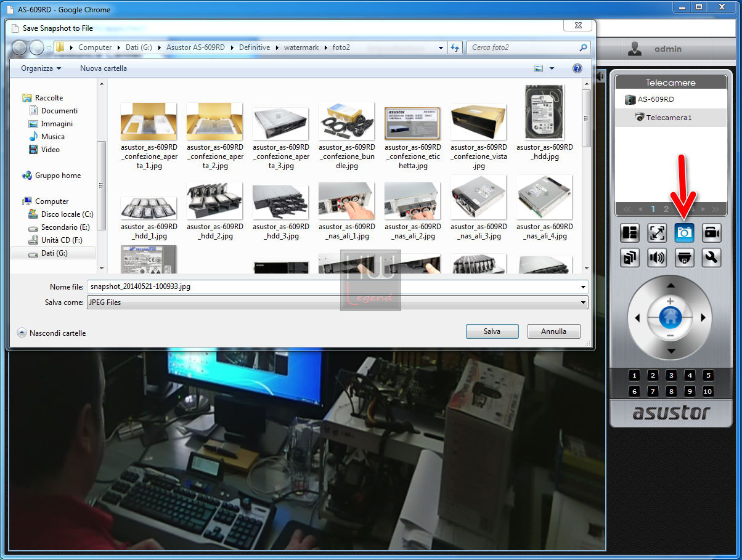Select Documenti in the navigation pane
The image size is (742, 560).
(59, 111)
